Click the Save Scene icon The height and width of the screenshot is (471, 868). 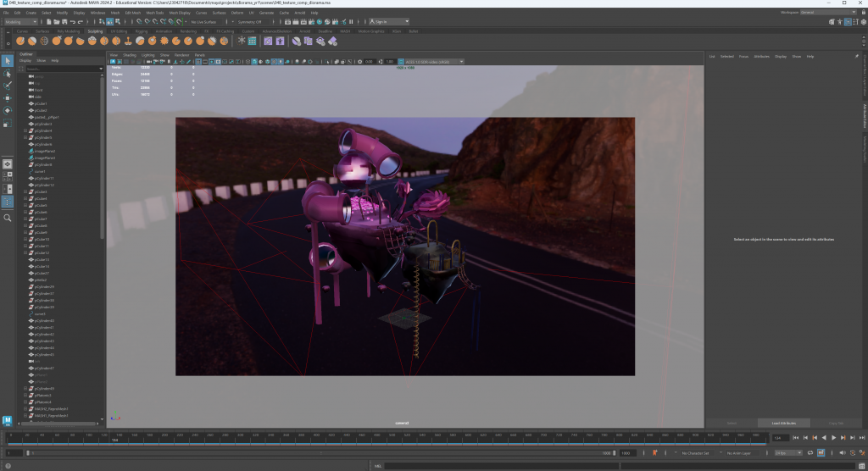tap(64, 21)
